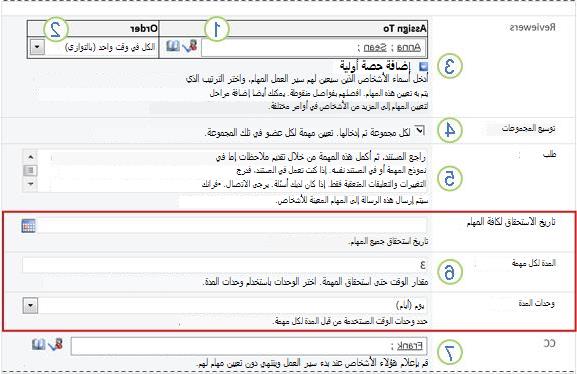Click Check Names icon in Reviewers row
The height and width of the screenshot is (374, 577).
[190, 46]
